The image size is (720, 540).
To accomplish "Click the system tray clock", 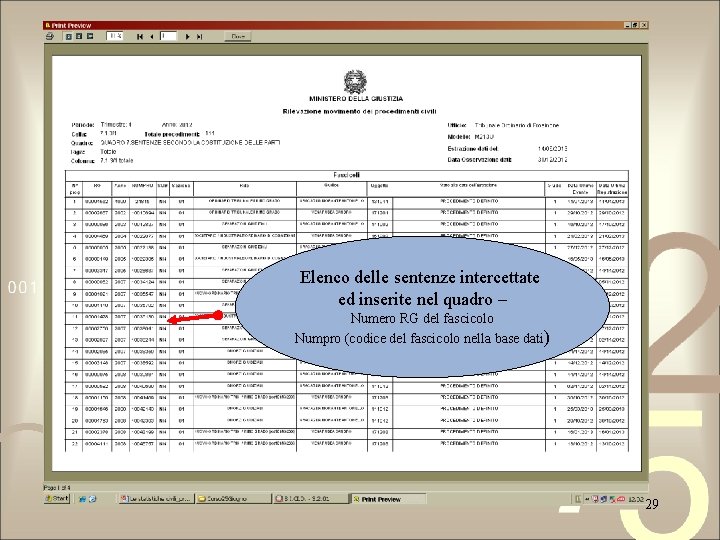I will tap(636, 499).
